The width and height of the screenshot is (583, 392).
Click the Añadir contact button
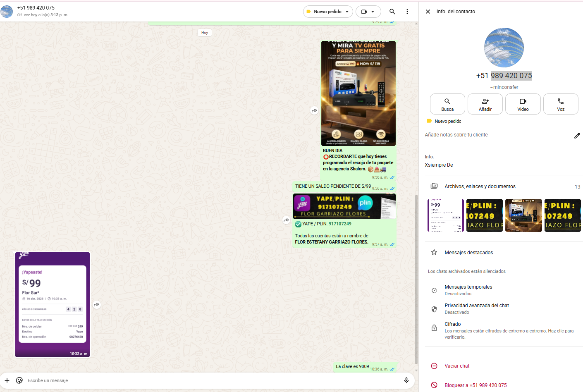(485, 104)
